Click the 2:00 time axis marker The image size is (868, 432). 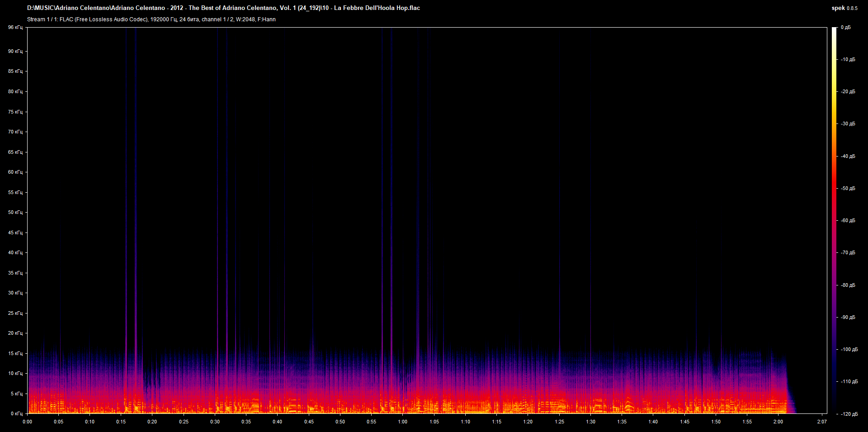[778, 422]
